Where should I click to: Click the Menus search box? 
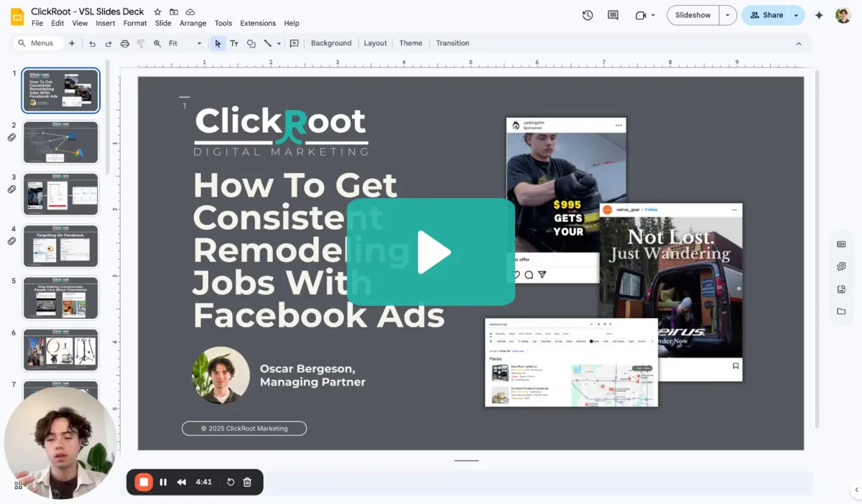[x=37, y=43]
